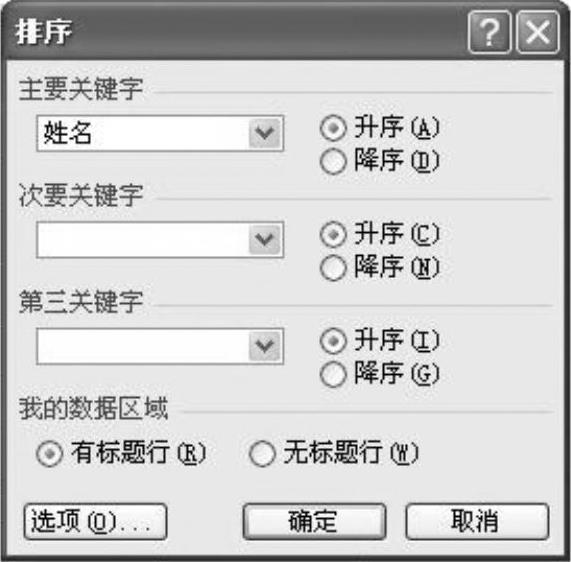Cancel with the 取消 button

click(x=477, y=521)
